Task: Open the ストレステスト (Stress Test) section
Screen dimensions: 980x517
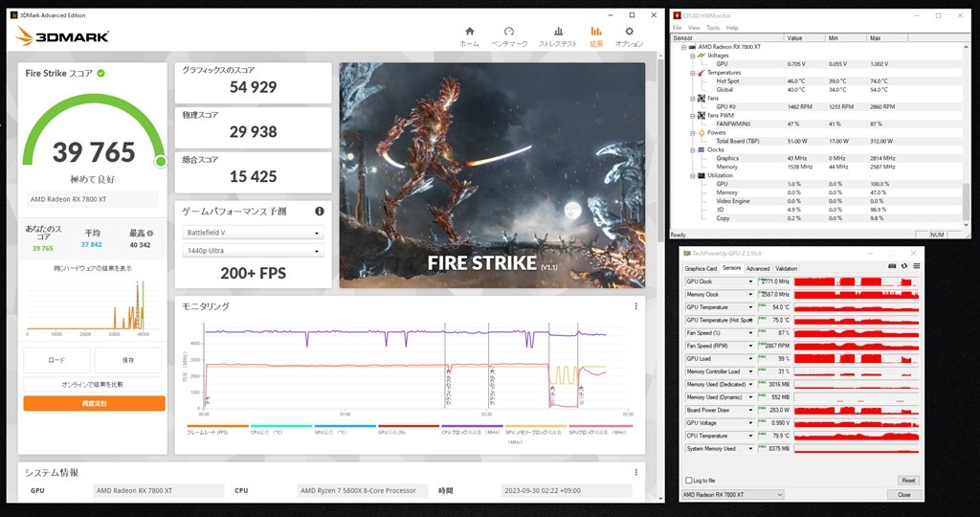Action: (x=558, y=37)
